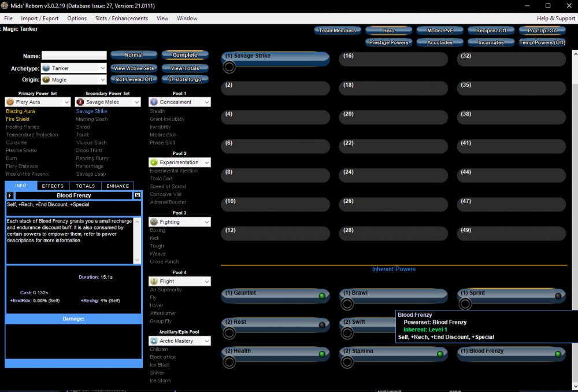Click the Incarnates button
578x392 pixels.
coord(491,42)
